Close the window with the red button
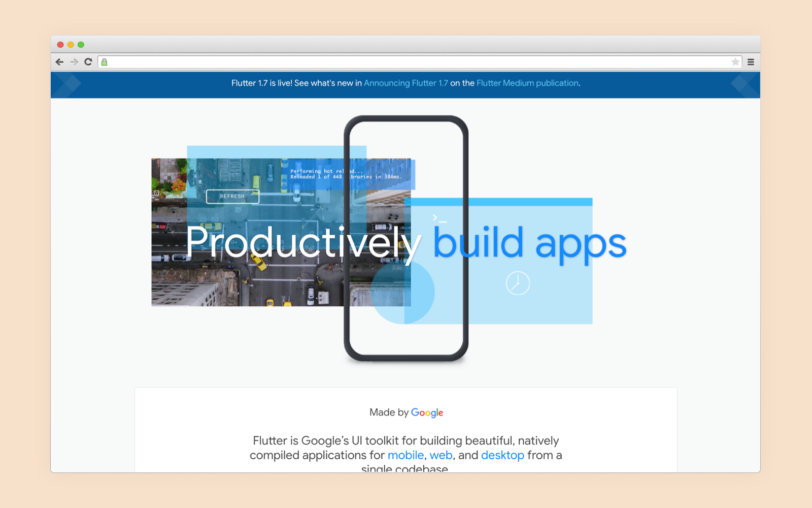Image resolution: width=812 pixels, height=508 pixels. 60,45
